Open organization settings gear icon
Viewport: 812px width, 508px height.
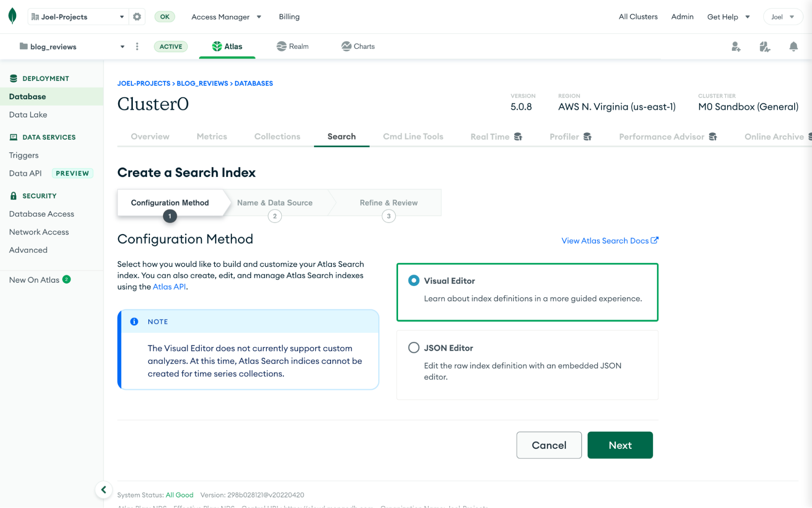pyautogui.click(x=137, y=17)
